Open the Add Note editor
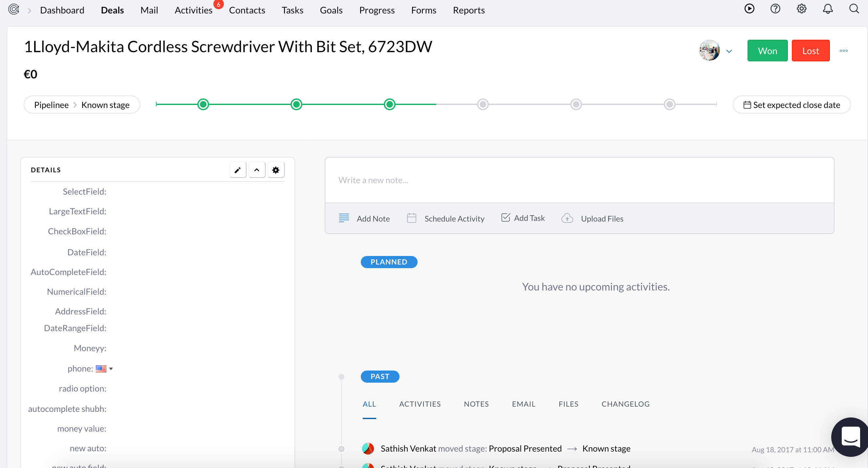This screenshot has width=868, height=468. (365, 218)
